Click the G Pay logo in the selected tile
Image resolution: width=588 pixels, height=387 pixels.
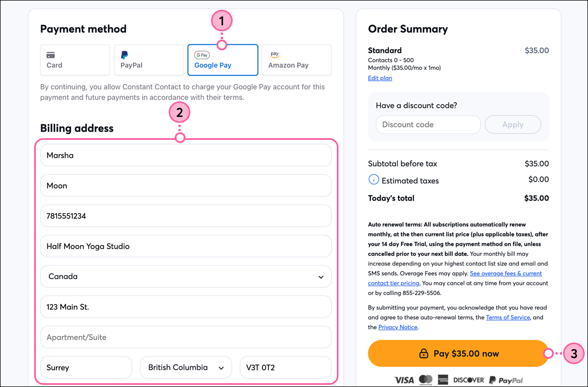tap(202, 55)
